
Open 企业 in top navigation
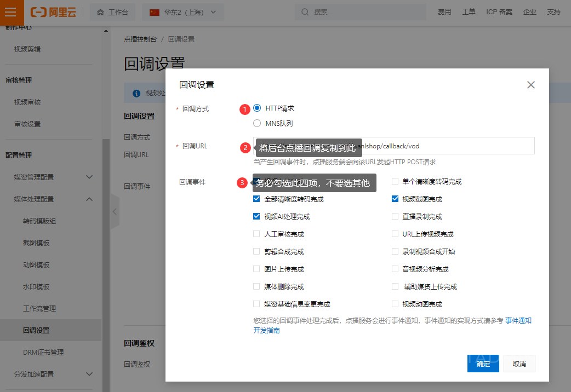coord(530,12)
